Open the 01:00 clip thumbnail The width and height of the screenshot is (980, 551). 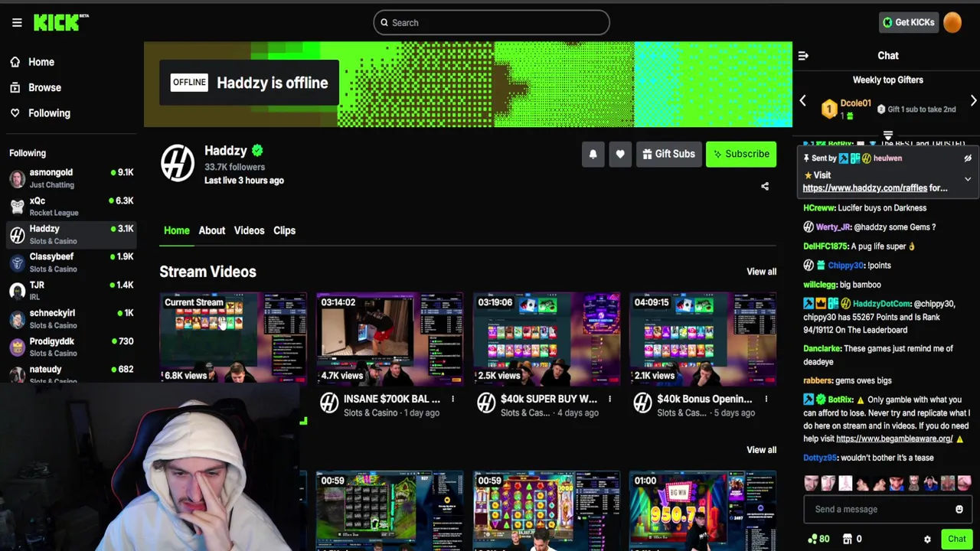tap(703, 510)
